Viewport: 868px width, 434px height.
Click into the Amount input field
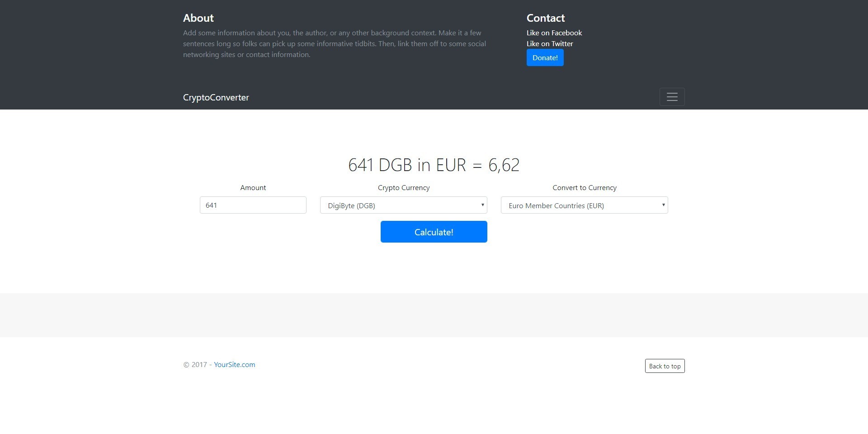253,205
